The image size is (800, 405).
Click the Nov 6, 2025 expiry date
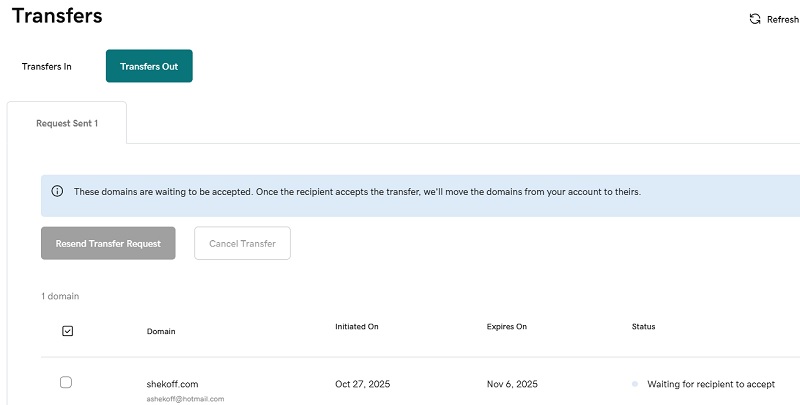(513, 384)
